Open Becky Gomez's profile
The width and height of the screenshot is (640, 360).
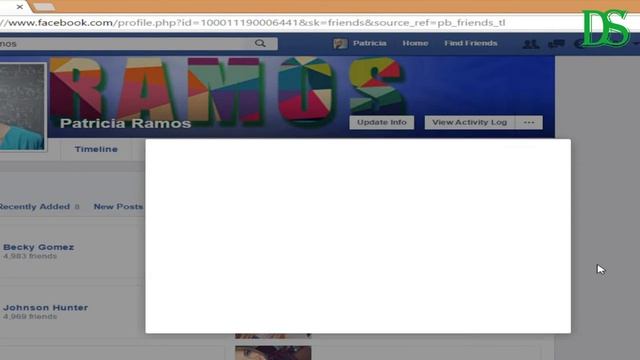point(38,247)
